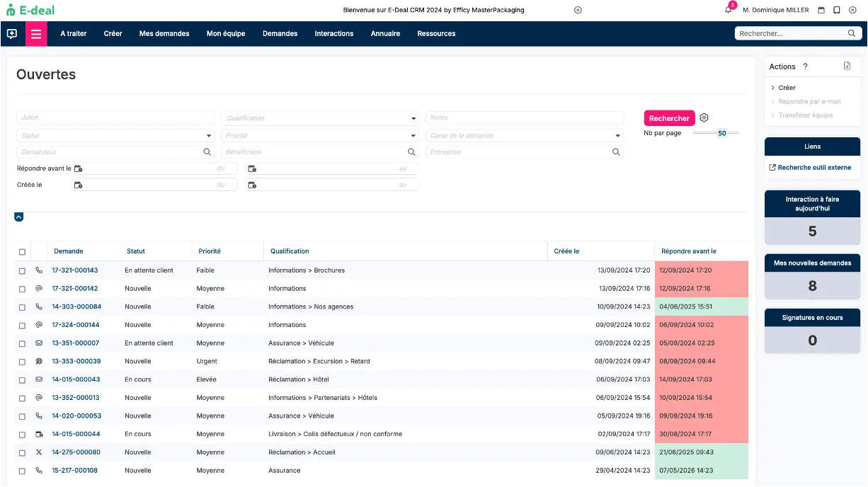Image resolution: width=868 pixels, height=487 pixels.
Task: Tick the select-all checkbox in the table header
Action: [22, 252]
